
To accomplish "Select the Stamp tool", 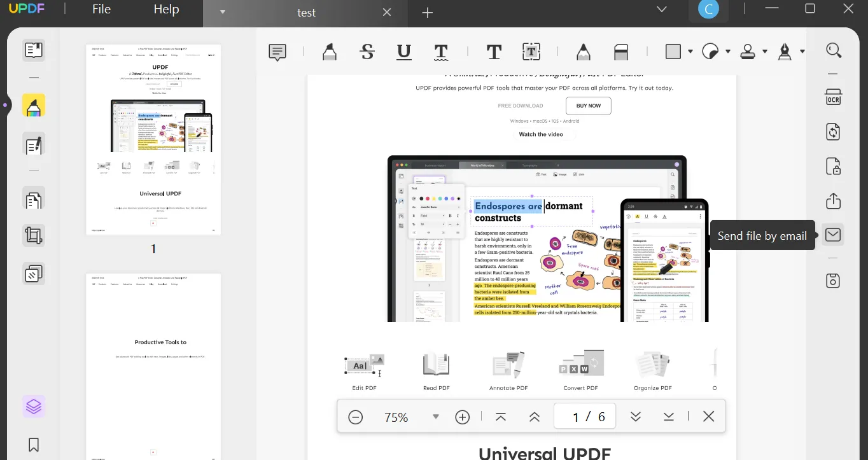I will coord(748,52).
